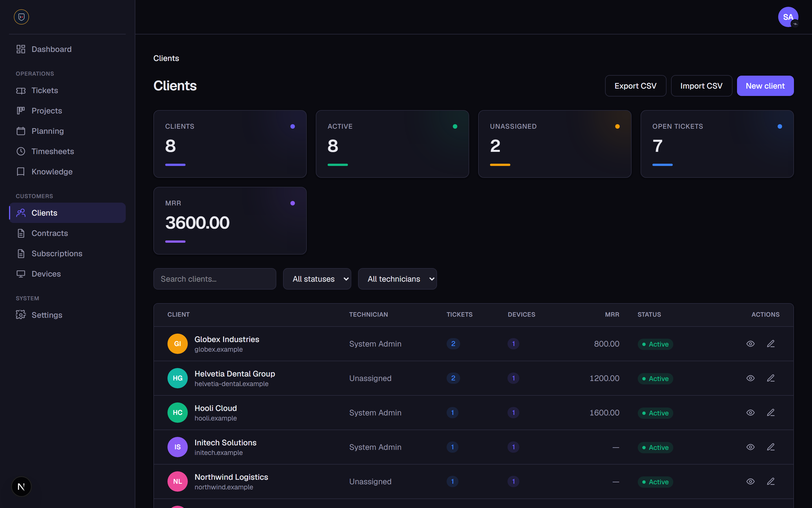View Hooli Cloud via the eye icon
Viewport: 812px width, 508px height.
tap(751, 413)
